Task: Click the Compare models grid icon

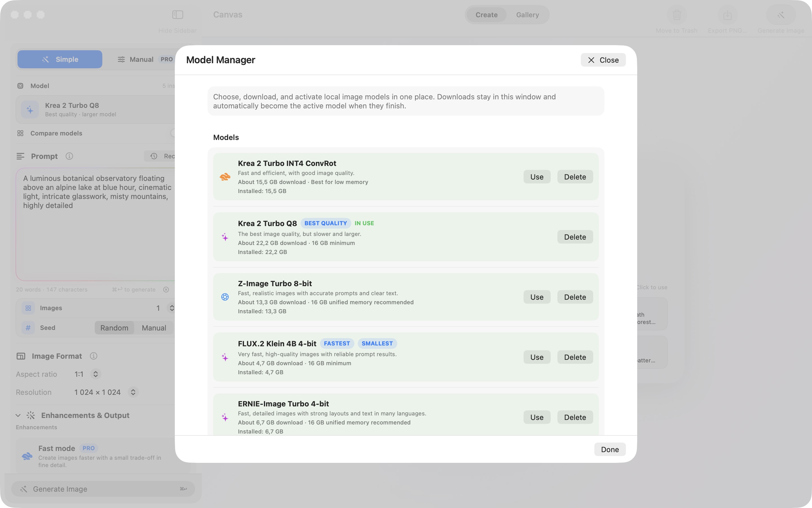Action: [20, 133]
